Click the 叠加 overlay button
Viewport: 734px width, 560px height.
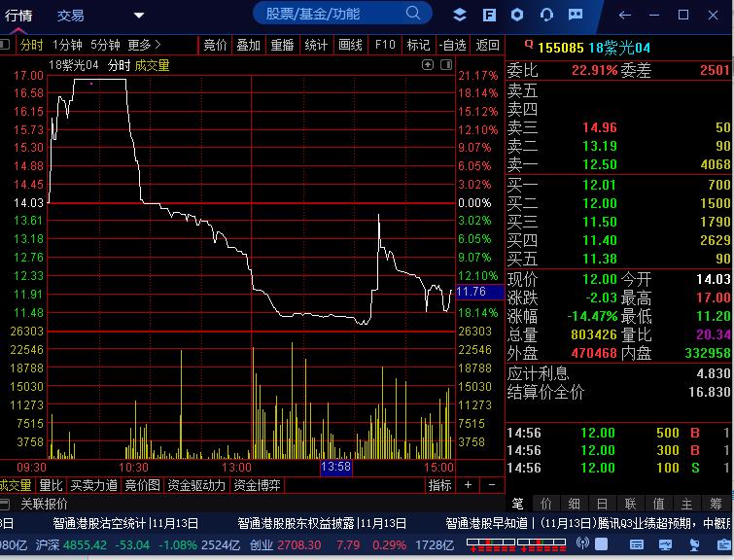pos(249,45)
